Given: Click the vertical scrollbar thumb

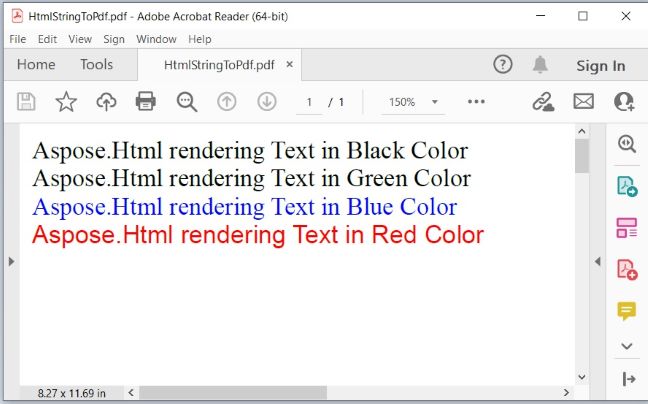Looking at the screenshot, I should [x=581, y=156].
